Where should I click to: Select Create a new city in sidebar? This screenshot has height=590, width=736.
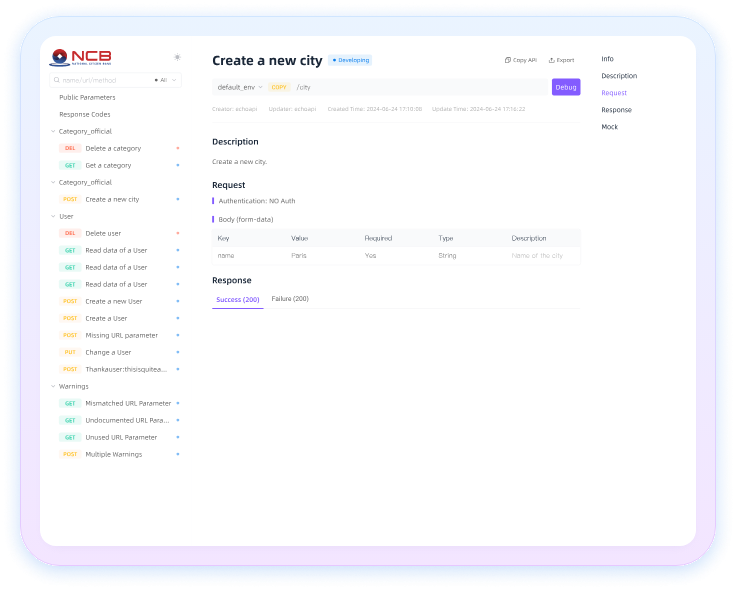(112, 199)
